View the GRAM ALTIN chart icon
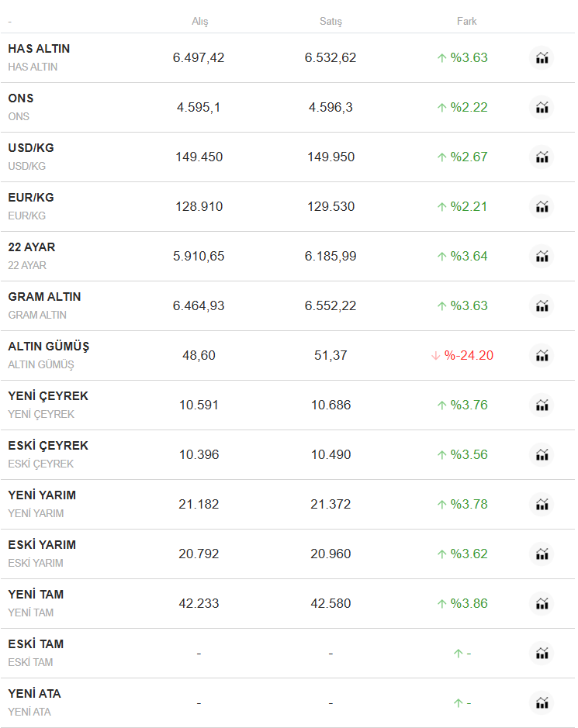This screenshot has height=728, width=578. point(542,306)
